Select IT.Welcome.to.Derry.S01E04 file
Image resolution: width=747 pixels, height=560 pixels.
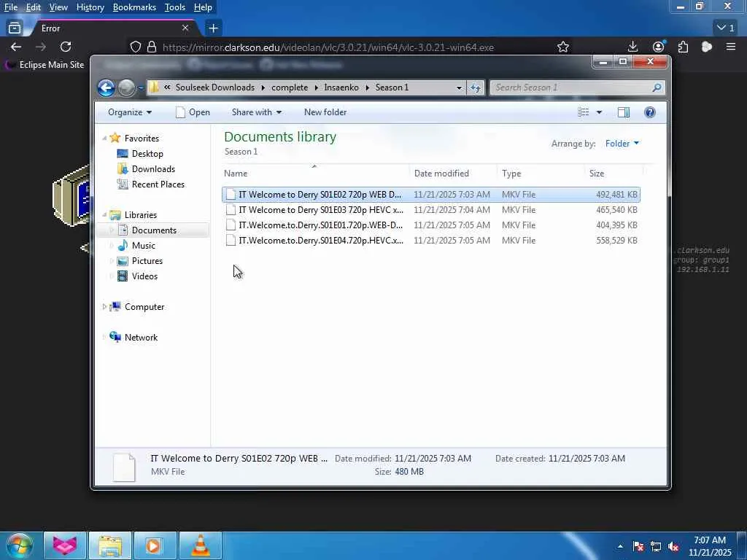pos(430,240)
